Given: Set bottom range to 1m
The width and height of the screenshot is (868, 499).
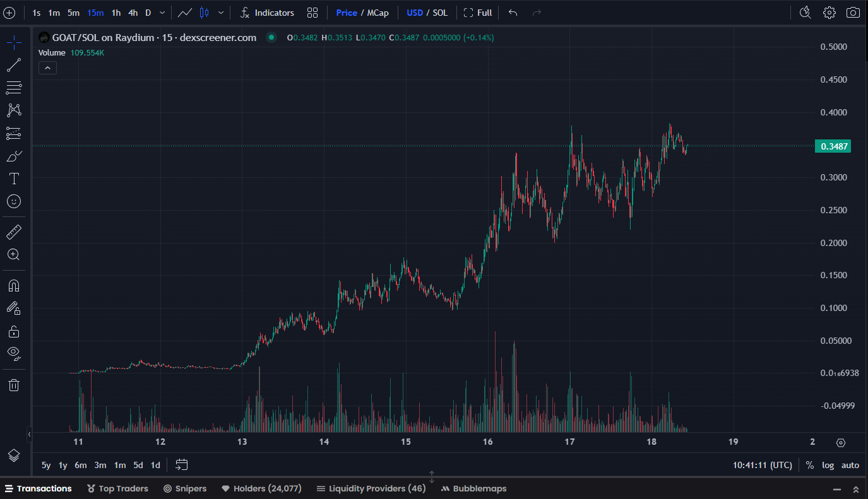Looking at the screenshot, I should point(120,466).
